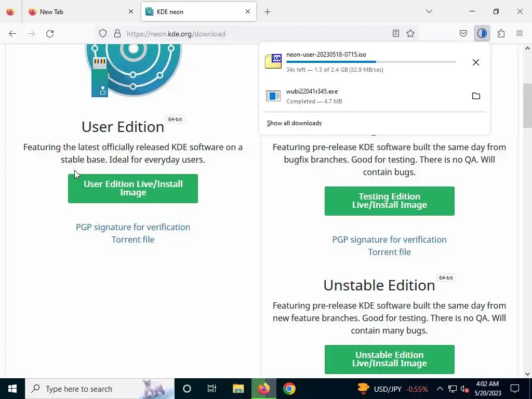Screen dimensions: 532x399
Task: Click the URL address field
Action: tap(256, 34)
